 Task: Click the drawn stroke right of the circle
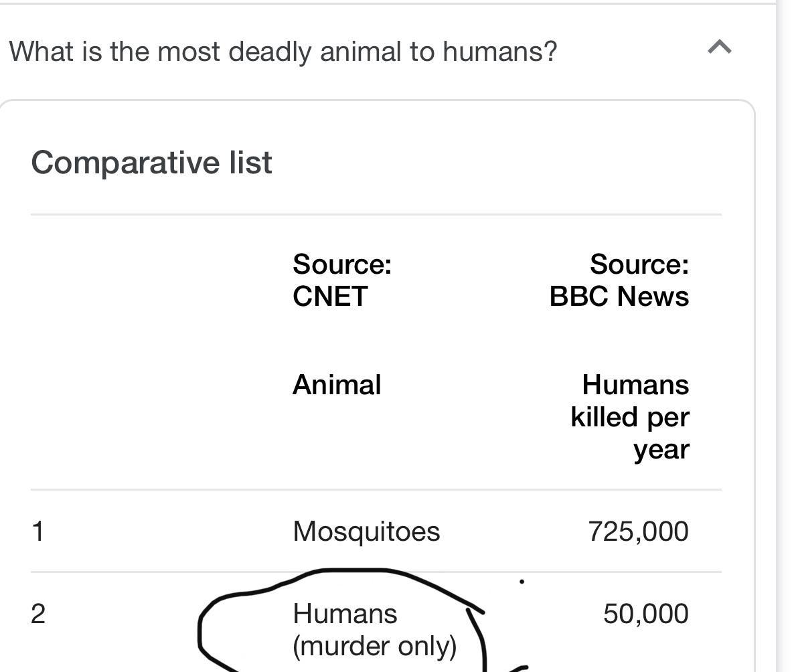pos(520,668)
